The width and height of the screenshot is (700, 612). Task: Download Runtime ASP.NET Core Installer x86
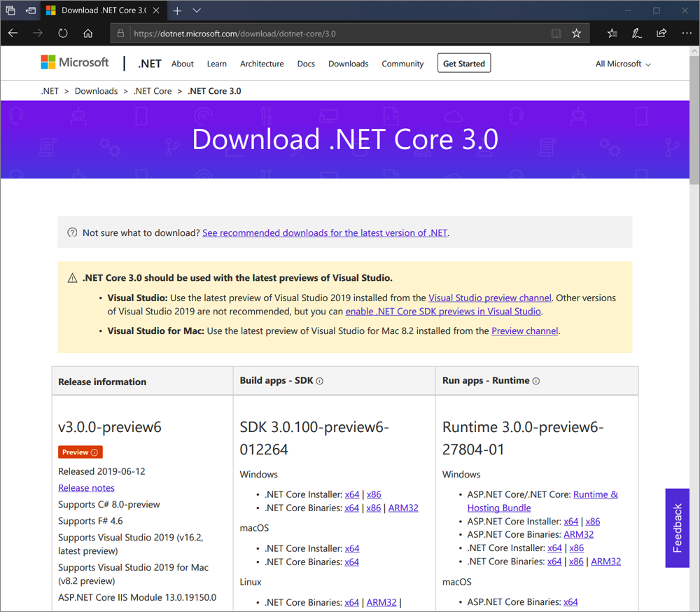point(593,521)
